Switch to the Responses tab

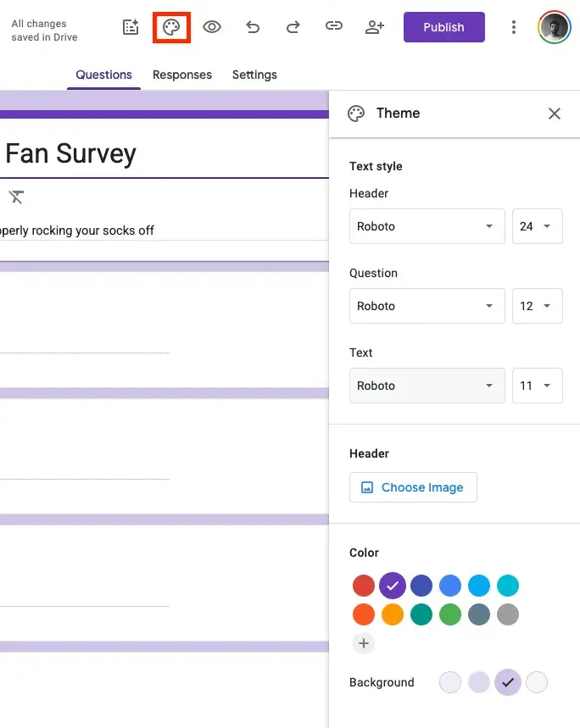pos(182,75)
